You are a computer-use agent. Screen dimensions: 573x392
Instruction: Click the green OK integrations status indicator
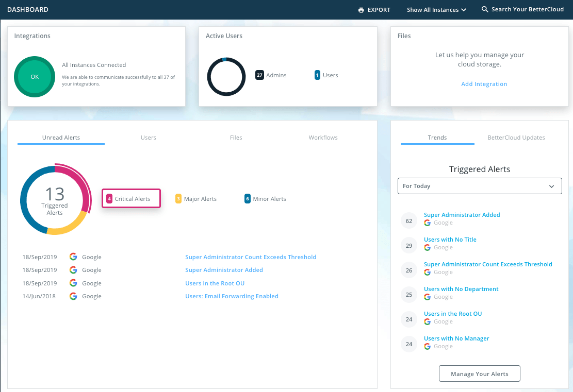point(35,76)
